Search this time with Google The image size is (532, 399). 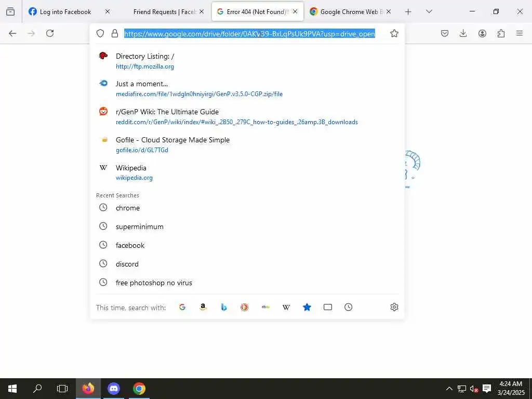tap(182, 307)
